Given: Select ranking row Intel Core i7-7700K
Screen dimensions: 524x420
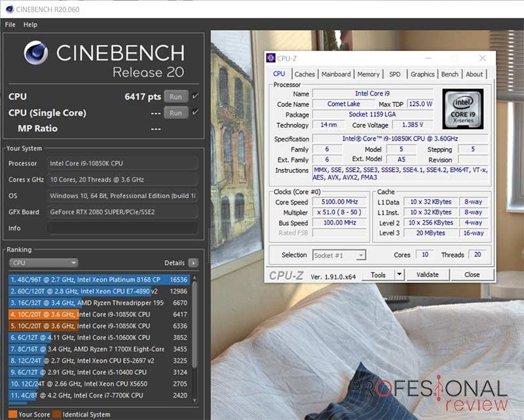Looking at the screenshot, I should pos(100,395).
